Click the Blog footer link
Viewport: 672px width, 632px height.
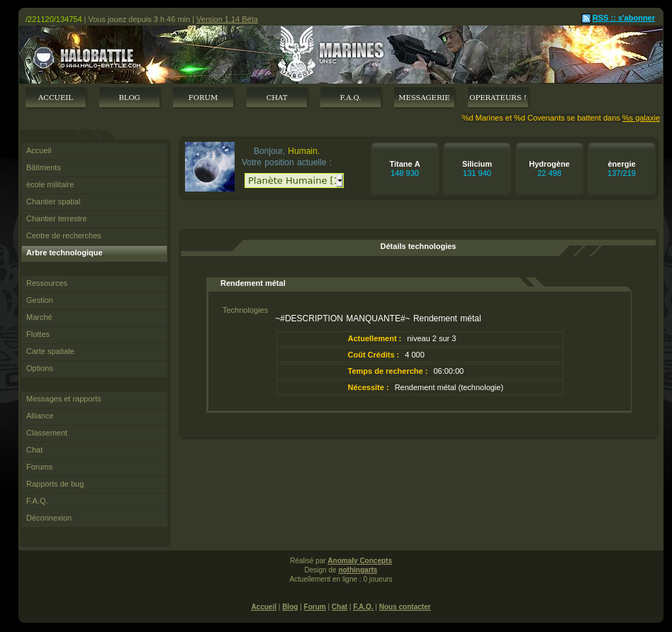[290, 607]
